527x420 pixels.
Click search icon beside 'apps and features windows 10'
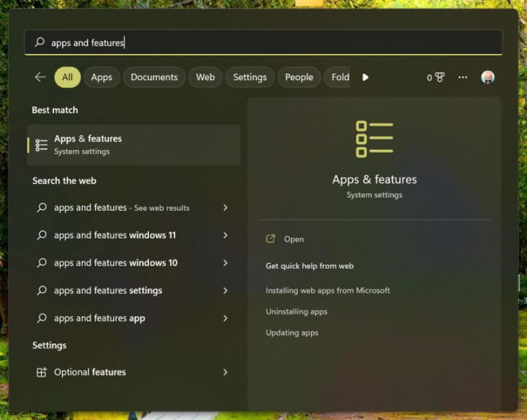42,262
